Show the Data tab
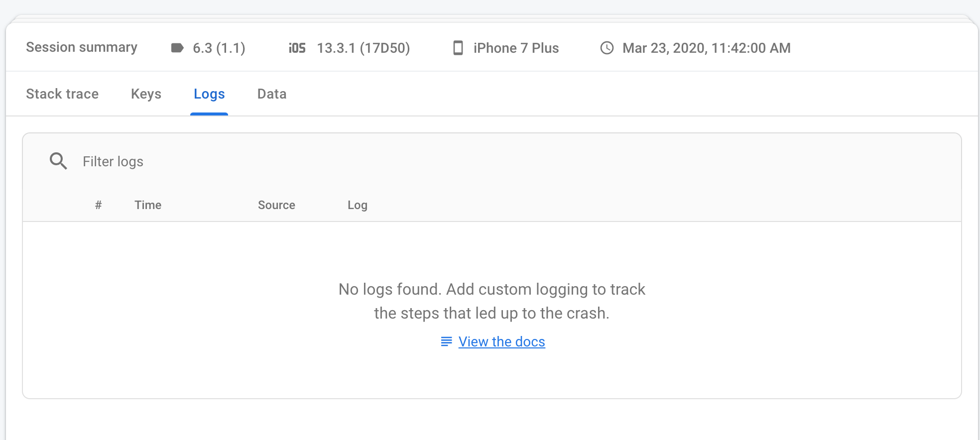980x440 pixels. pyautogui.click(x=272, y=94)
